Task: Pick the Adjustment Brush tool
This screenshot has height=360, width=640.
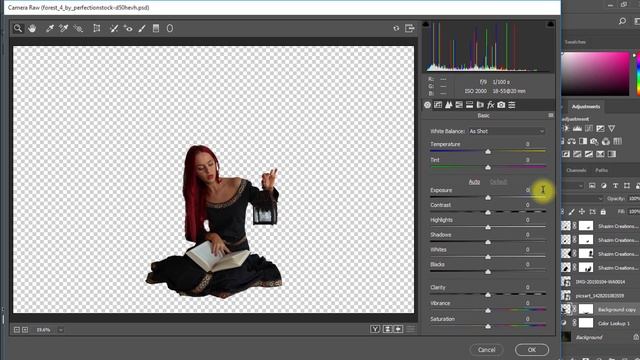Action: (142, 28)
